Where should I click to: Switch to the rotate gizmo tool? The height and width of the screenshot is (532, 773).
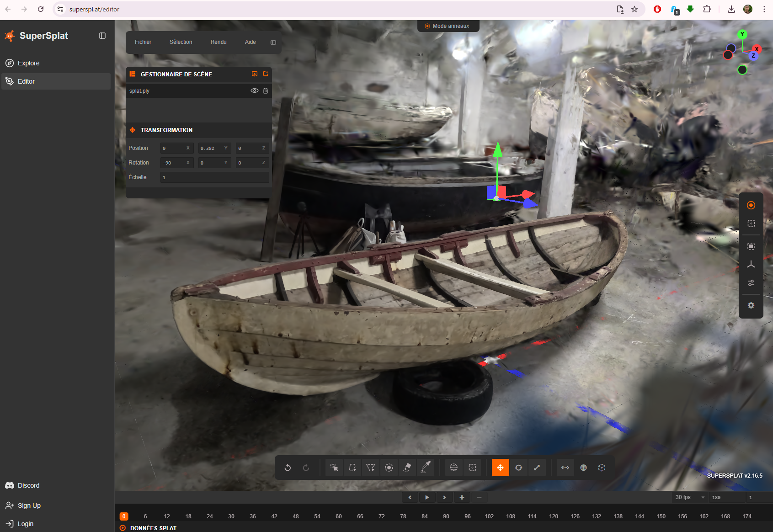518,468
